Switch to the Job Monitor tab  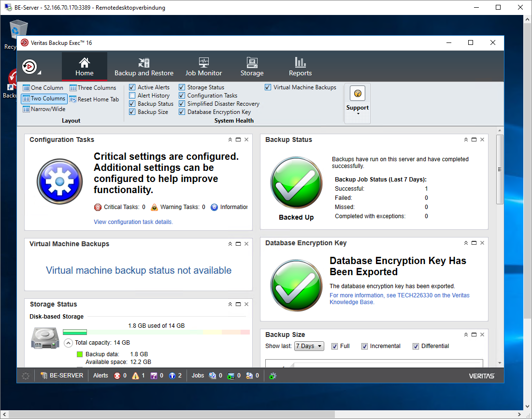pos(203,67)
